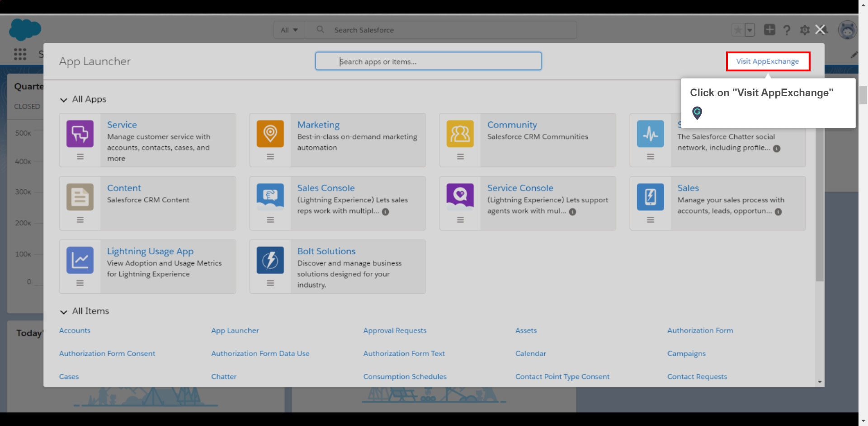Viewport: 868px width, 426px height.
Task: Click the drag handle under Content icon
Action: (80, 220)
